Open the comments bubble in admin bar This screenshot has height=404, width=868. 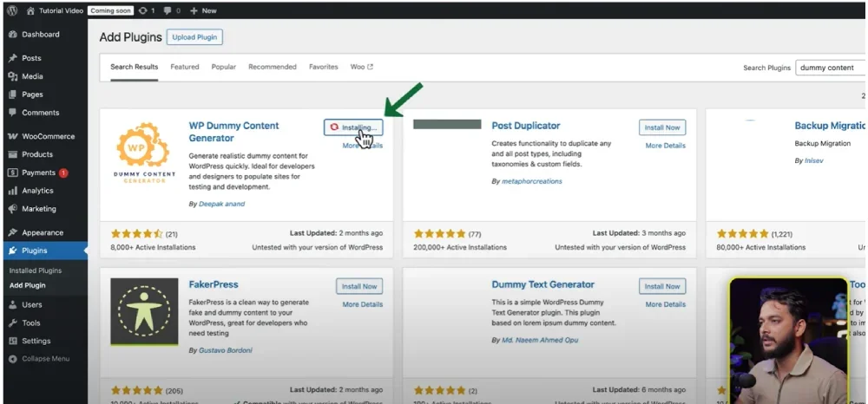click(167, 10)
